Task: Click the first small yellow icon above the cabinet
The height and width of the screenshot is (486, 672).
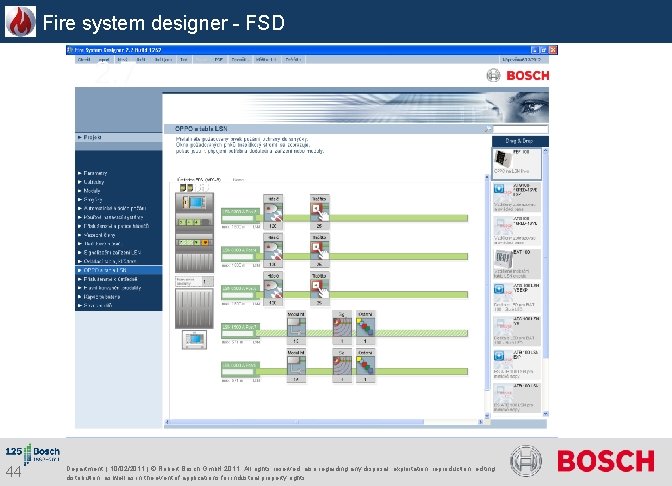Action: [183, 188]
